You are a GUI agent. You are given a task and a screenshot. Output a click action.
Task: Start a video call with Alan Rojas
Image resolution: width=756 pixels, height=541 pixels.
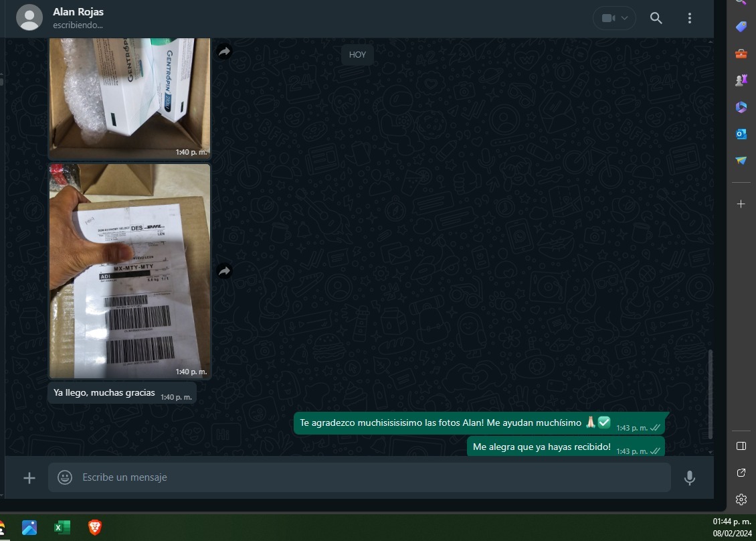click(x=607, y=18)
